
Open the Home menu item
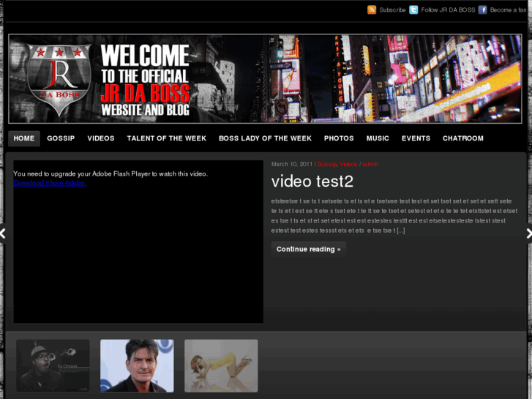click(x=24, y=138)
